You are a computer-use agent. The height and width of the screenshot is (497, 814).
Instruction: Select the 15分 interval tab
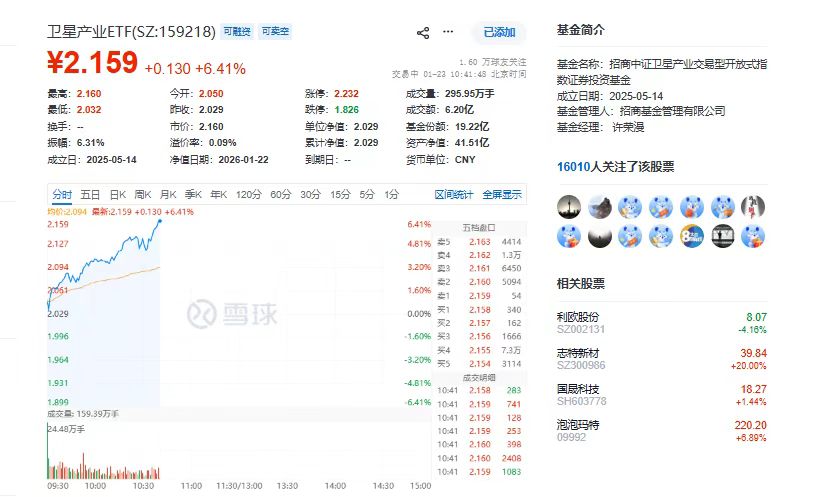click(340, 195)
